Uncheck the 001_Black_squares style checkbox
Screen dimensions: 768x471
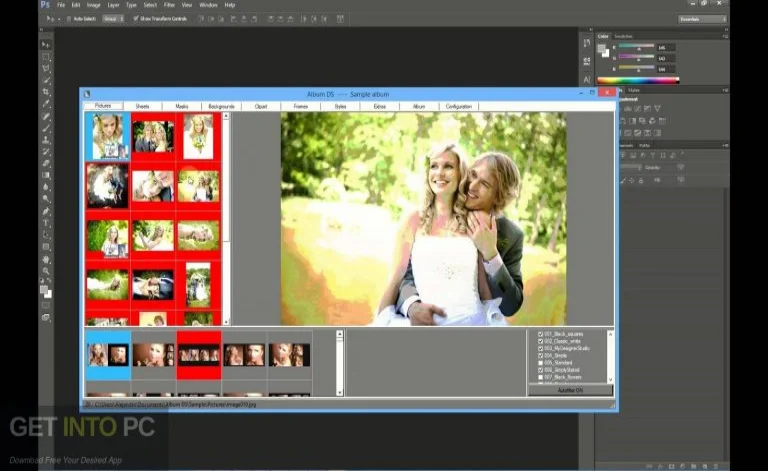click(x=541, y=333)
